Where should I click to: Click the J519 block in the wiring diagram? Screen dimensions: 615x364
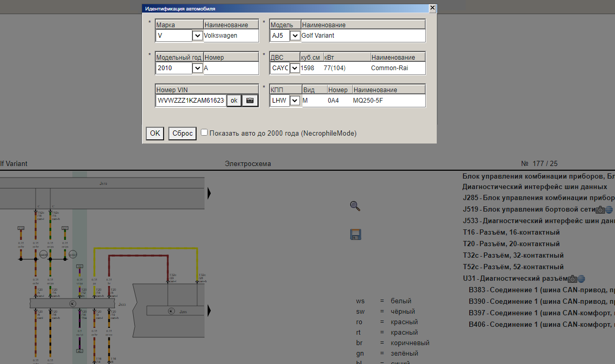[102, 193]
